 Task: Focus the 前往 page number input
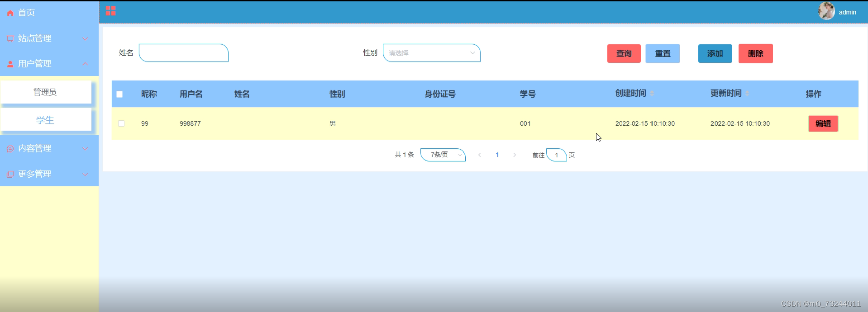pos(557,155)
